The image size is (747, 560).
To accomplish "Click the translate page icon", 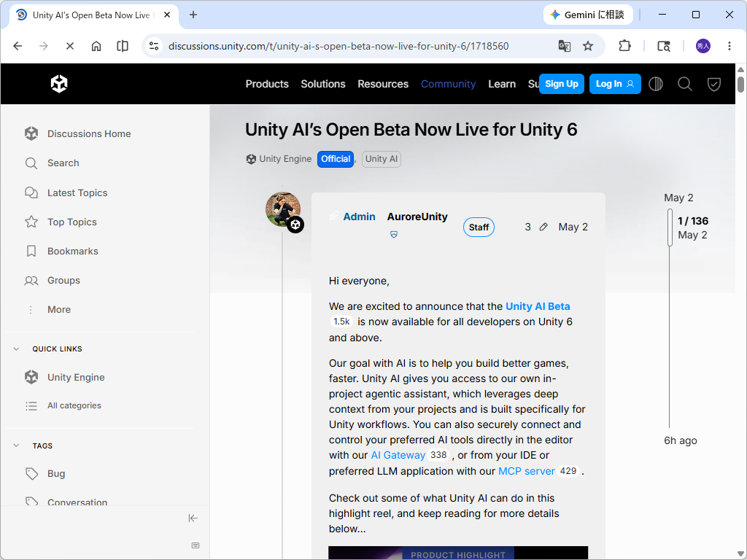I will coord(564,46).
